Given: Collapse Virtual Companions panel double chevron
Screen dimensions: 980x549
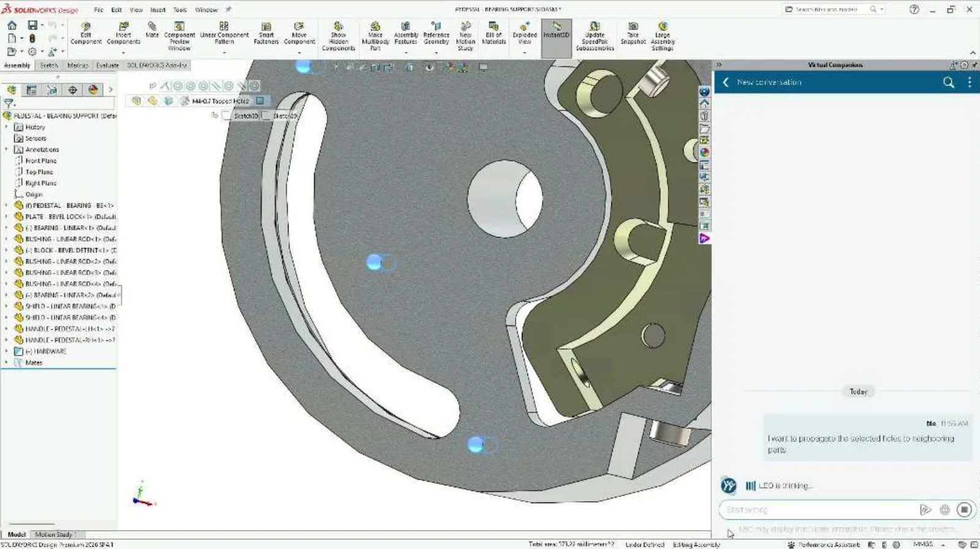Looking at the screenshot, I should (719, 64).
